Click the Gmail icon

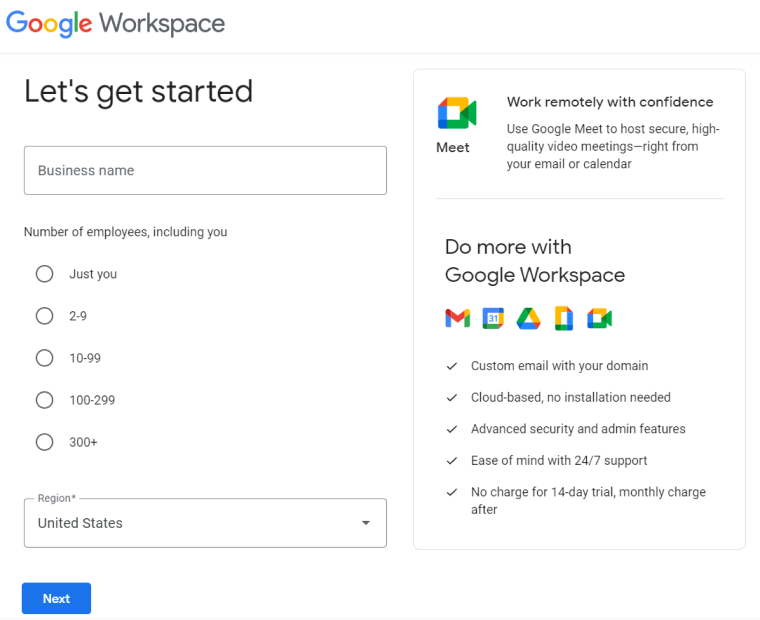click(x=458, y=318)
